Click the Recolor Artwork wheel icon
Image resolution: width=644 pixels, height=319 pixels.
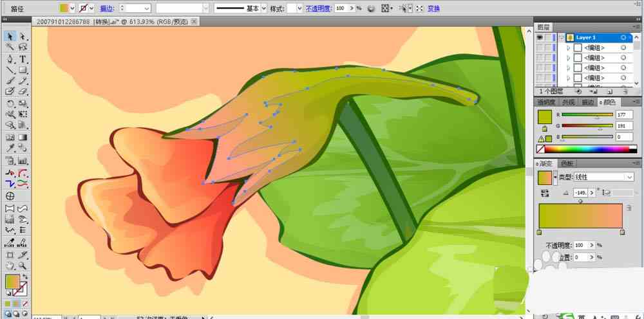371,8
